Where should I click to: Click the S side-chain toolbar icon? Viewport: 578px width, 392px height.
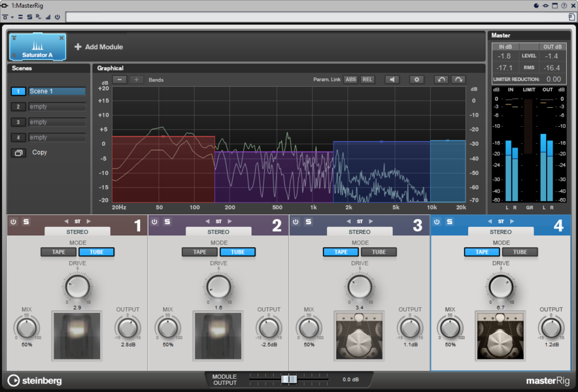click(29, 17)
